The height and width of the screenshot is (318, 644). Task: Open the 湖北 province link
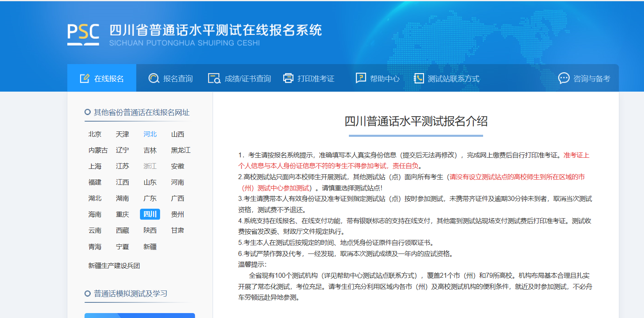(x=95, y=198)
